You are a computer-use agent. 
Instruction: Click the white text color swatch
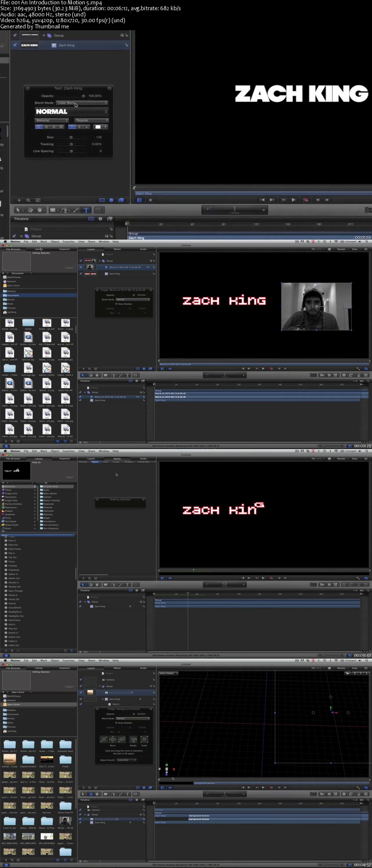(x=98, y=127)
